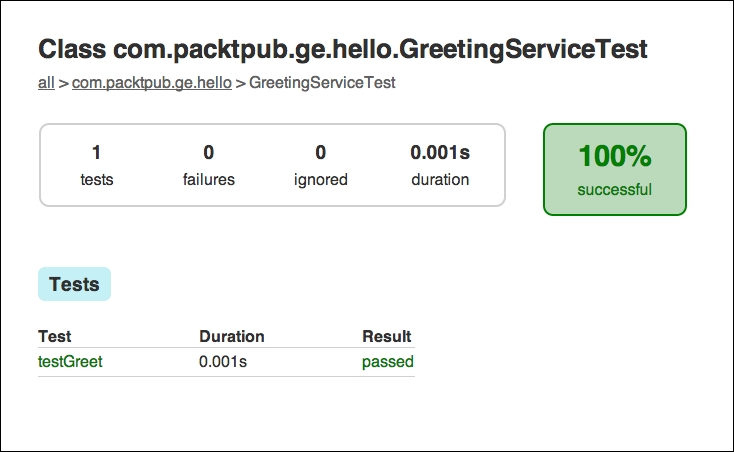Click the duration summary value
Image resolution: width=734 pixels, height=452 pixels.
point(440,153)
